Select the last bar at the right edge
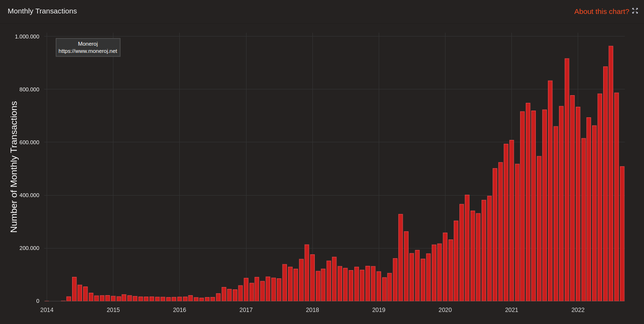Viewport: 644px width, 324px height. [x=622, y=234]
